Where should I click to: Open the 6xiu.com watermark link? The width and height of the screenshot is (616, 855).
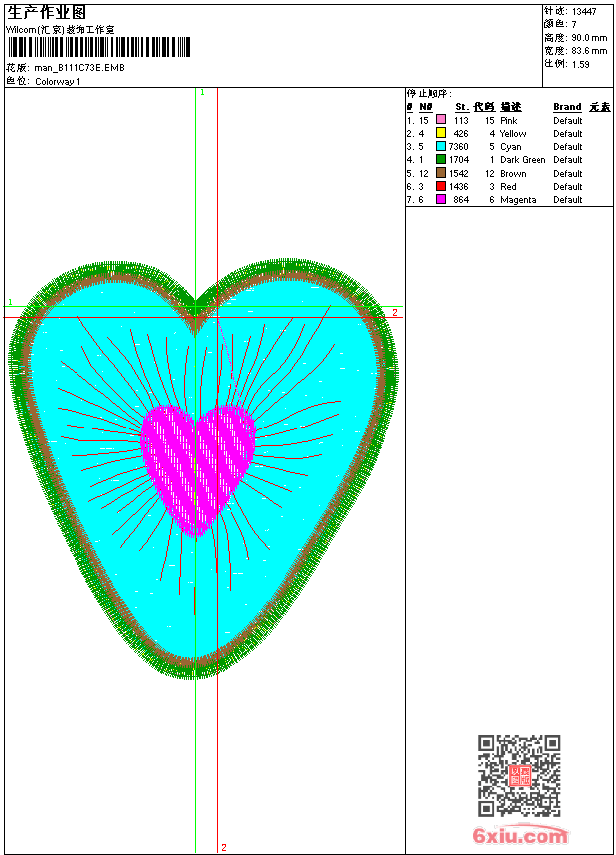click(521, 837)
